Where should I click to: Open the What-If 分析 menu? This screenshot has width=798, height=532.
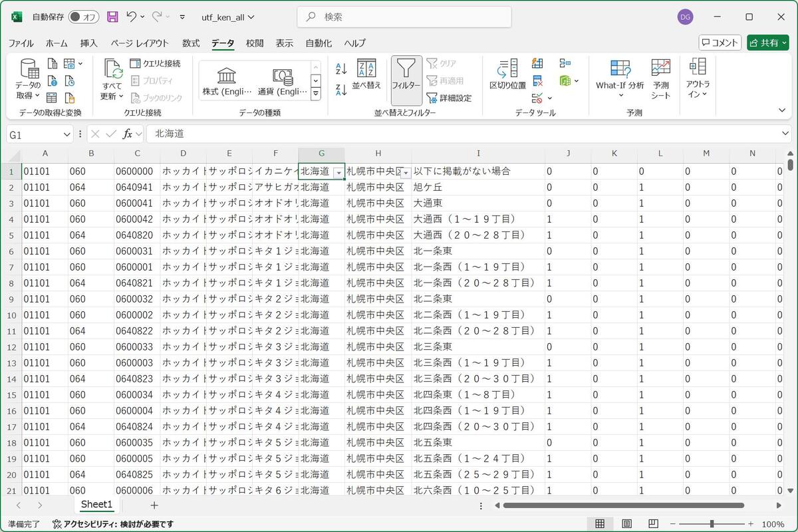[620, 79]
